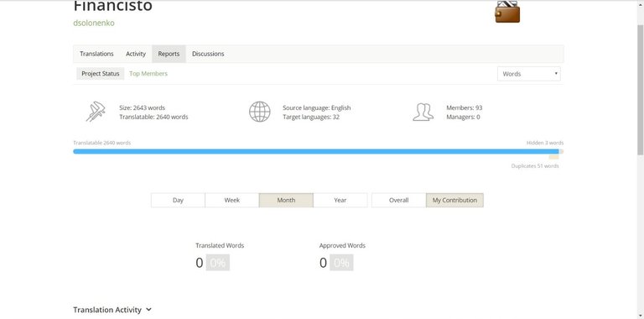The image size is (644, 319).
Task: Choose the Month period toggle
Action: click(x=286, y=200)
